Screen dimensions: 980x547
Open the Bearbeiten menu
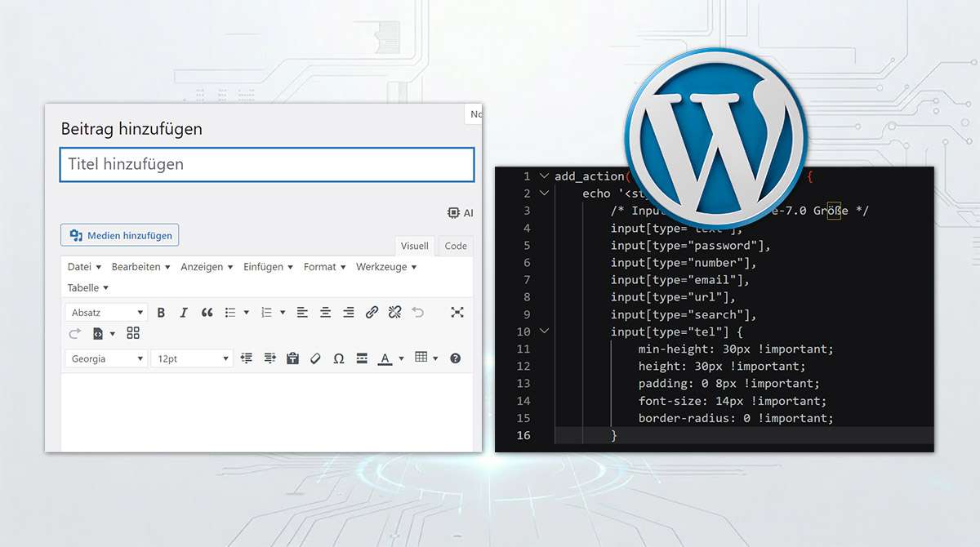141,267
